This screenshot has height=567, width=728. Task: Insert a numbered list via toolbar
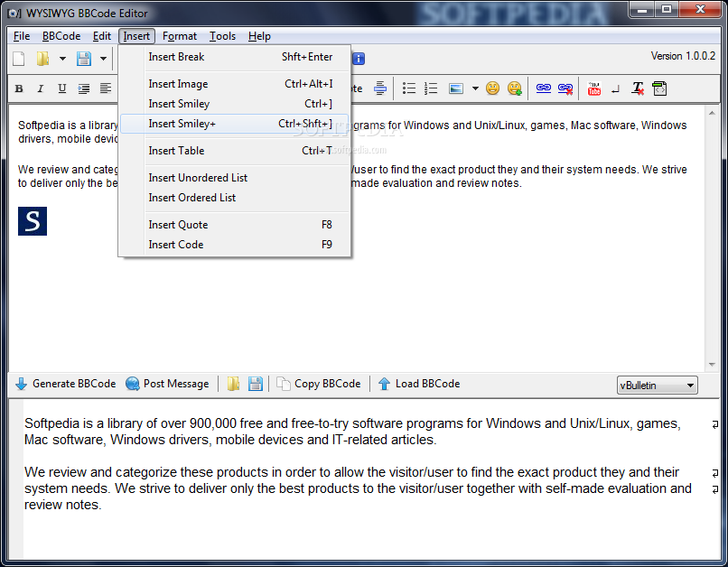431,88
